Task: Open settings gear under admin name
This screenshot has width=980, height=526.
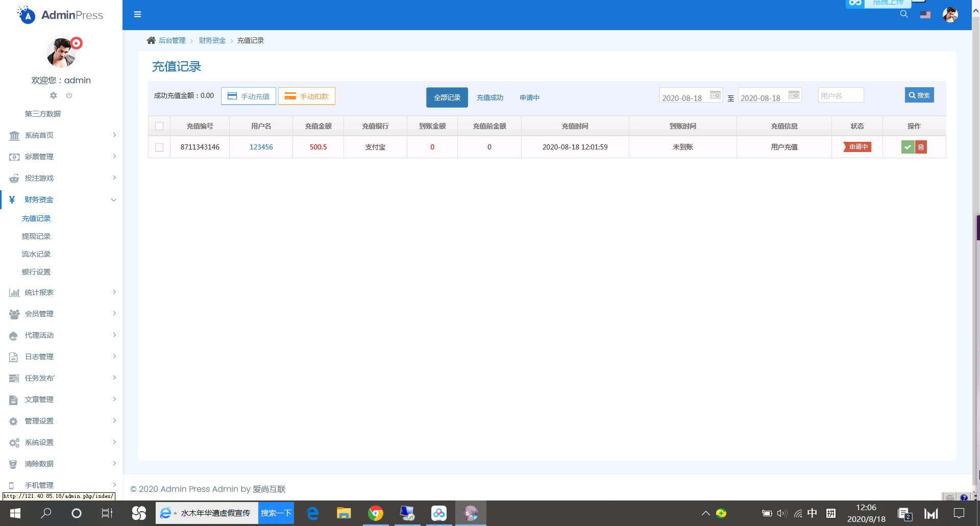Action: [x=53, y=95]
